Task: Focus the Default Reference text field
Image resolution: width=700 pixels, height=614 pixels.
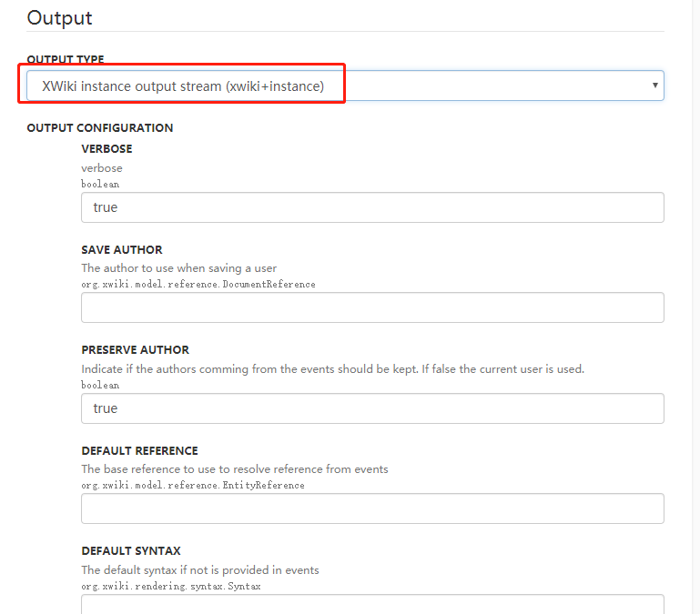Action: pyautogui.click(x=372, y=508)
